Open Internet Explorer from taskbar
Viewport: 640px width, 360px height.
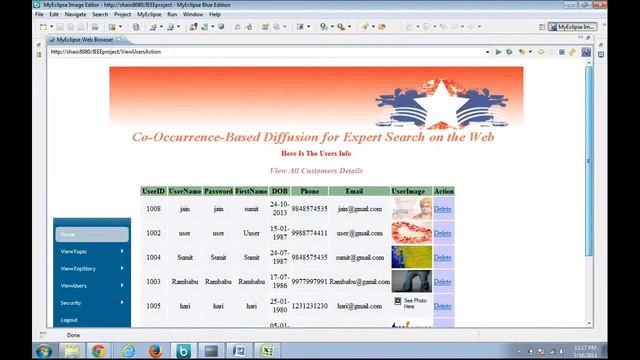click(128, 351)
